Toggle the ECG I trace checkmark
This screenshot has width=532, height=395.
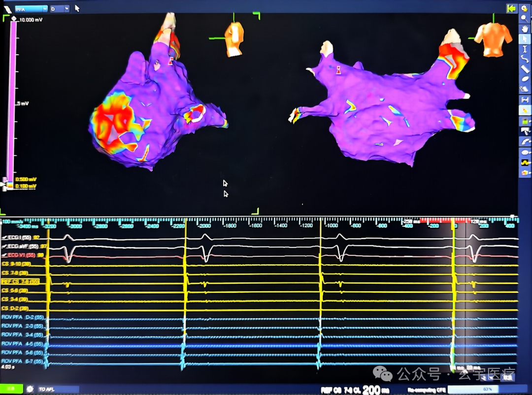click(4, 237)
